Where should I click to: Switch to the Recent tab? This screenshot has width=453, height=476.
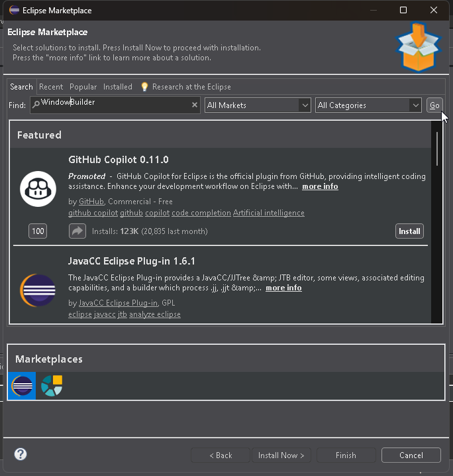tap(51, 87)
